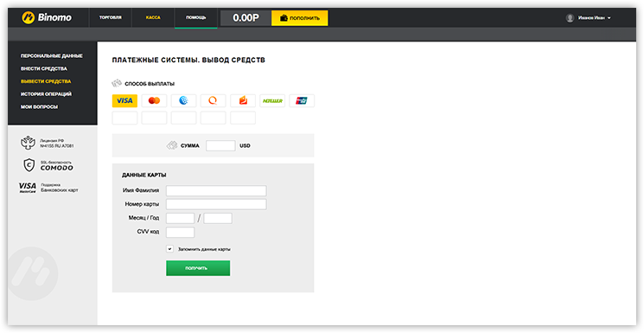Select Neteller payout method
The image size is (644, 333).
tap(272, 100)
